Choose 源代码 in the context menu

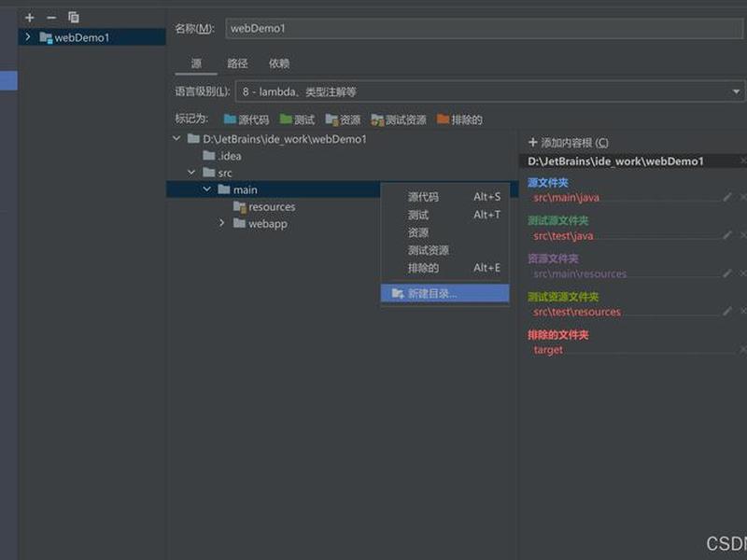point(445,197)
